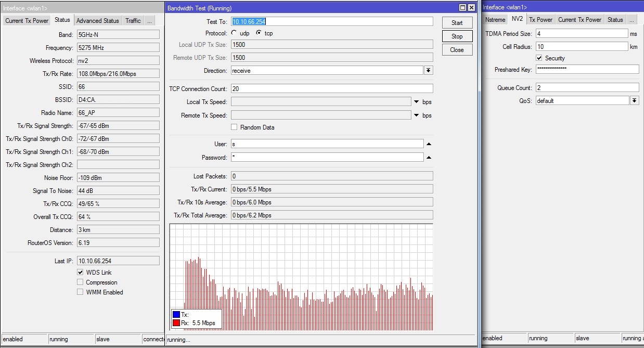Click the Stop button
The image size is (644, 348).
[457, 36]
